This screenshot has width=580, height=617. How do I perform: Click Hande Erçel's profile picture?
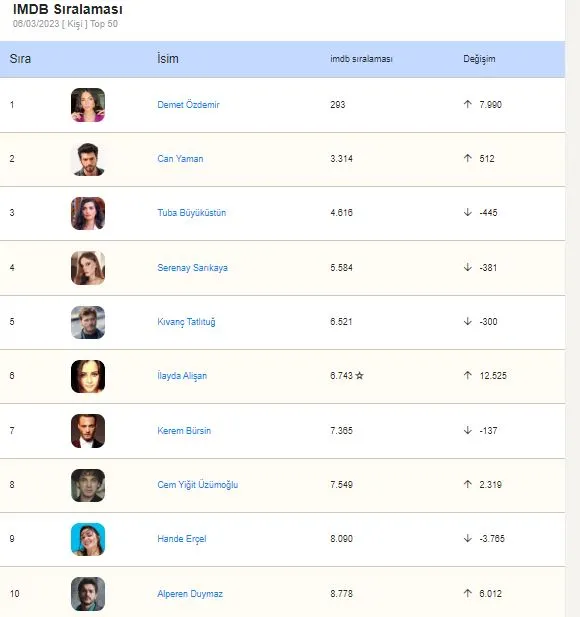pos(88,539)
